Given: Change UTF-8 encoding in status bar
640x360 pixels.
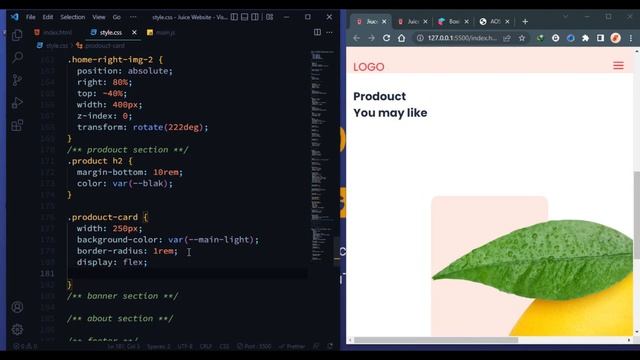Looking at the screenshot, I should point(185,347).
